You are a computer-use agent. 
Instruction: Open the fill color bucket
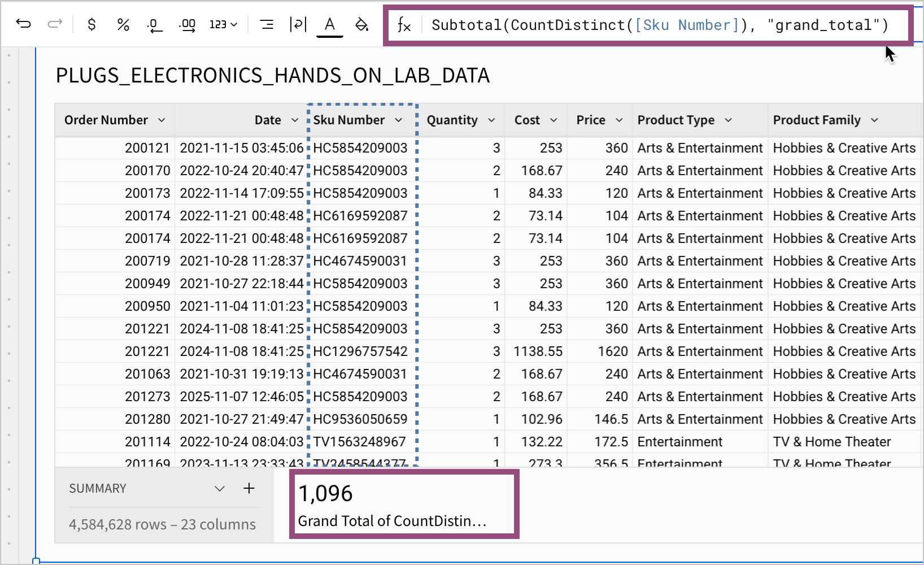point(361,24)
